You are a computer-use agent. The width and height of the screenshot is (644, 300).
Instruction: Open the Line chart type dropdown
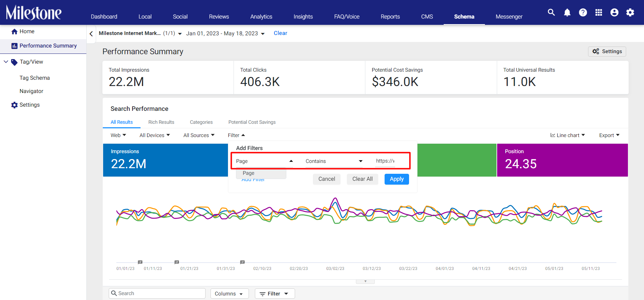[x=567, y=135]
